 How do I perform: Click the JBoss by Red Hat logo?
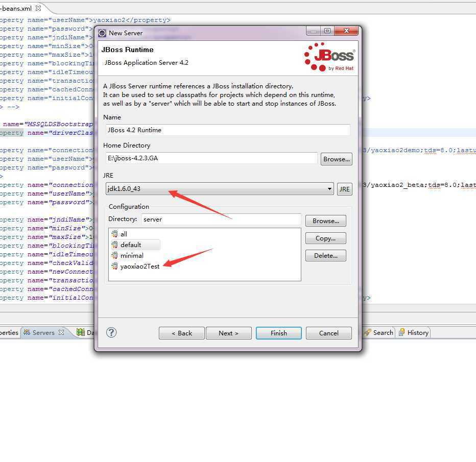point(329,57)
